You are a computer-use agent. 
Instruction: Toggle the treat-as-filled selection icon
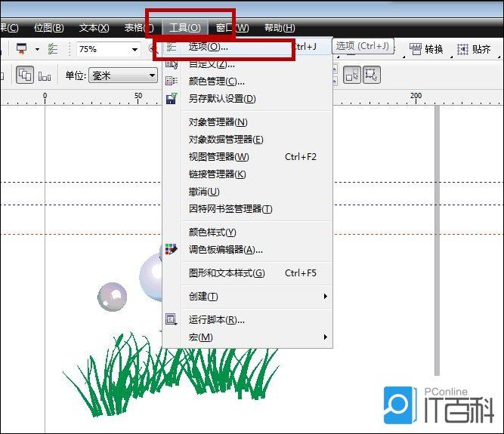click(x=352, y=75)
